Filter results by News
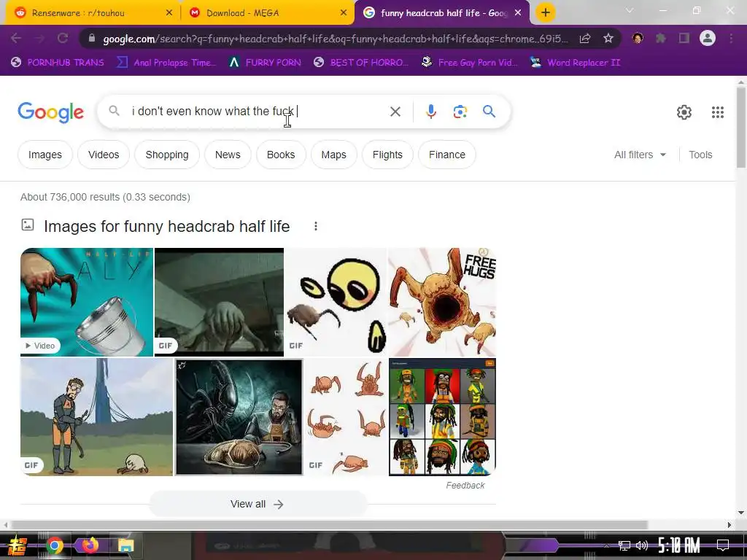 click(228, 155)
